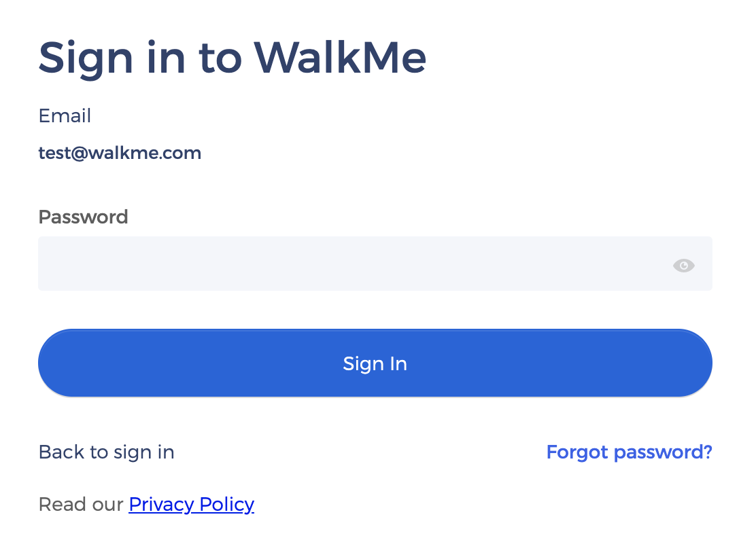Click the test@walkme.com email address text
Viewport: 756px width, 557px height.
[120, 153]
